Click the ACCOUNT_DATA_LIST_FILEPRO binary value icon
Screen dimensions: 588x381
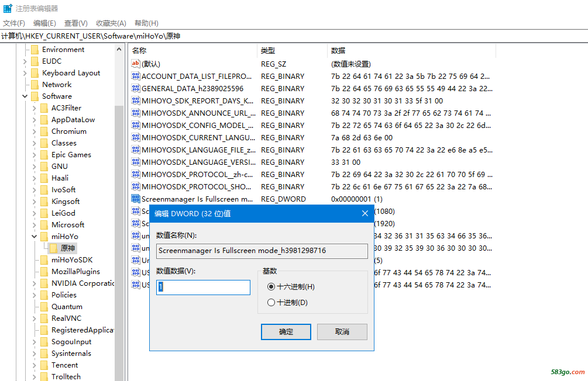[x=136, y=76]
